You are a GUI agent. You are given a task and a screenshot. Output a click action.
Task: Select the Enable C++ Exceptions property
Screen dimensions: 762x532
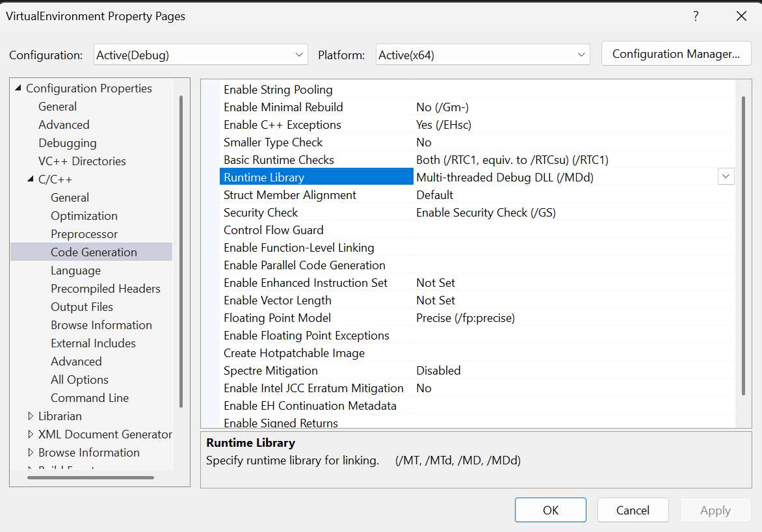[477, 124]
